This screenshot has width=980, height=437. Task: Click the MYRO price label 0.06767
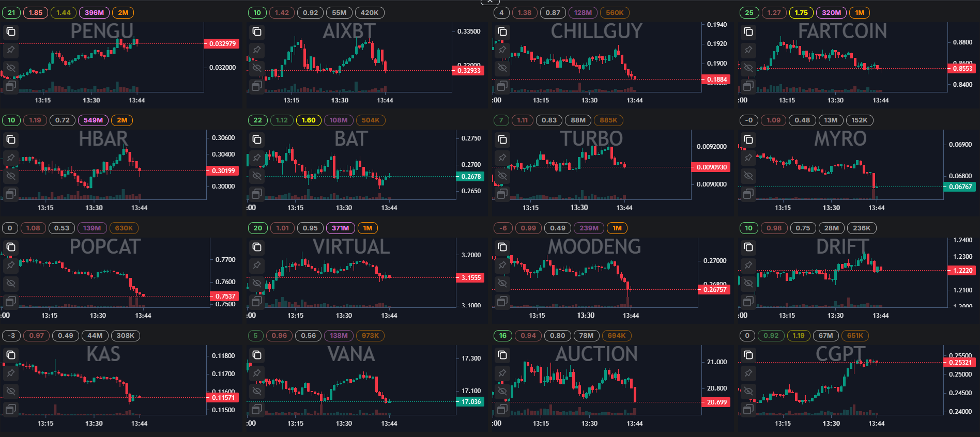tap(960, 187)
